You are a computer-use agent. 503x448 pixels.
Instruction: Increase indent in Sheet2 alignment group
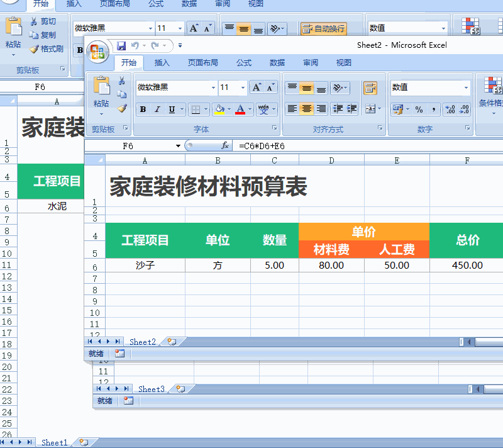click(x=351, y=109)
